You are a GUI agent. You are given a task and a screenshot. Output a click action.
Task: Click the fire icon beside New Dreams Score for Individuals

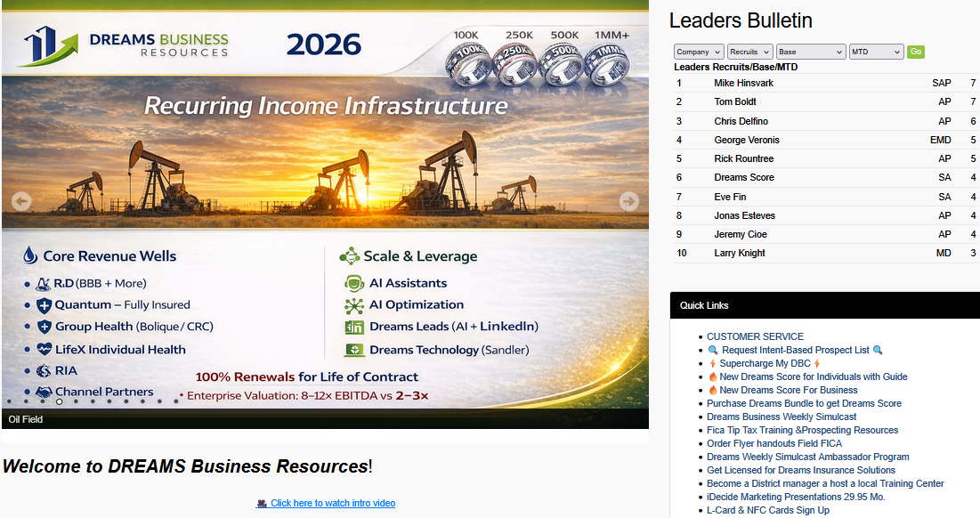pyautogui.click(x=712, y=376)
